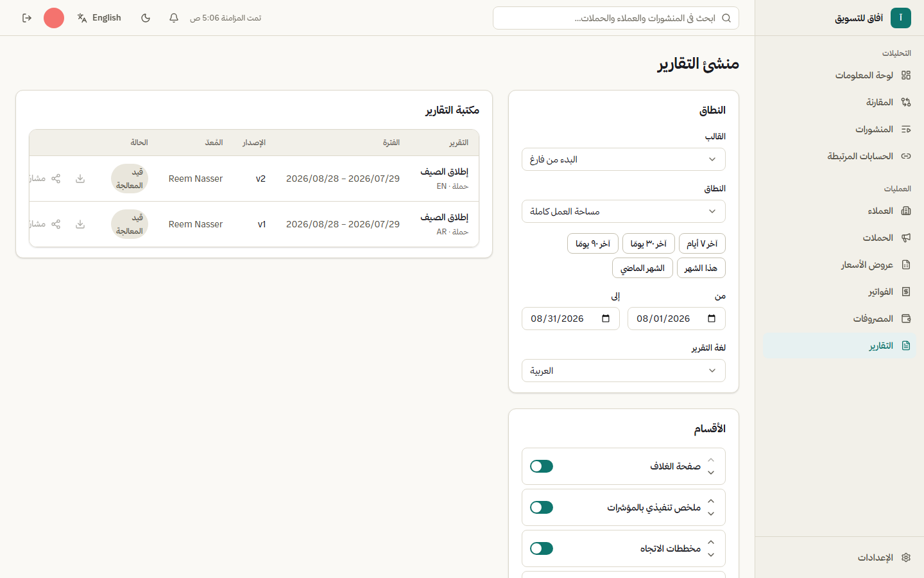Click the logout icon in the top bar
This screenshot has height=578, width=924.
(x=27, y=18)
